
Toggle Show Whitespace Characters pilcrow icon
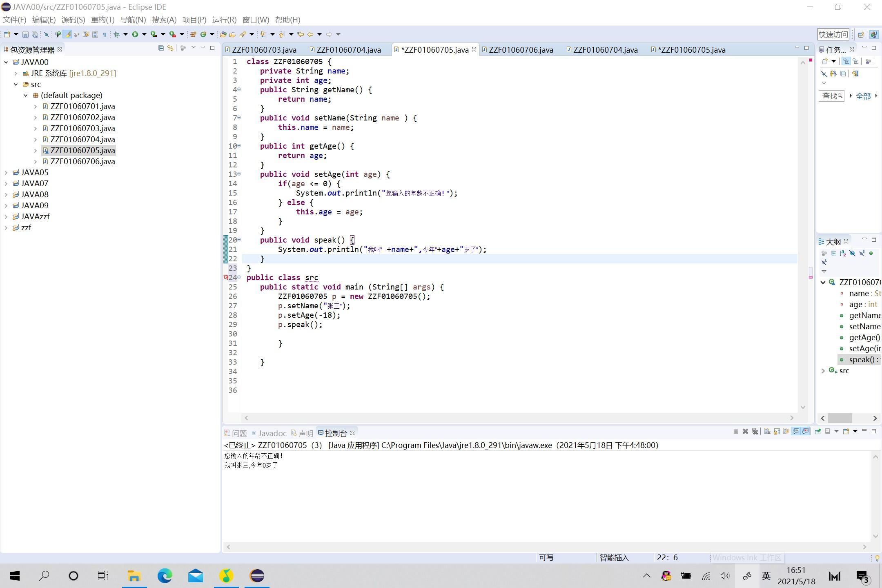coord(105,34)
